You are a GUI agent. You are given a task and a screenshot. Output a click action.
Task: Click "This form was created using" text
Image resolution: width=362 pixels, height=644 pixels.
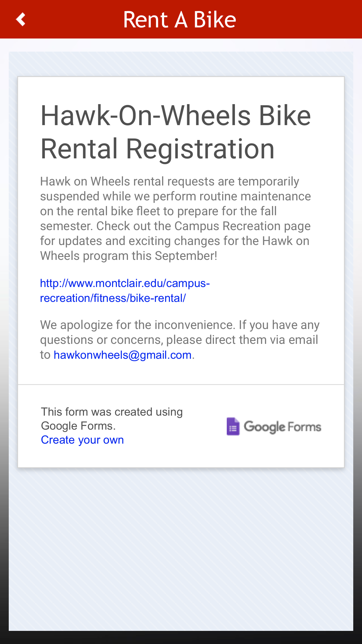point(112,412)
